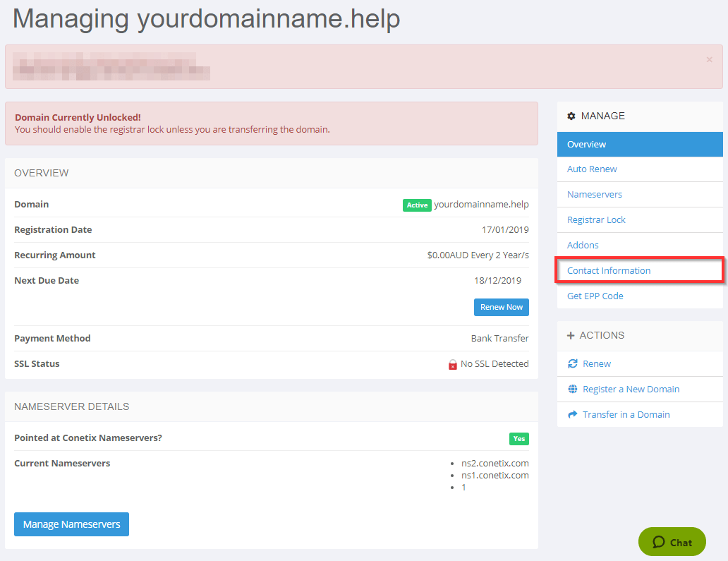The width and height of the screenshot is (728, 561).
Task: Click the chat bubble icon
Action: pos(659,542)
